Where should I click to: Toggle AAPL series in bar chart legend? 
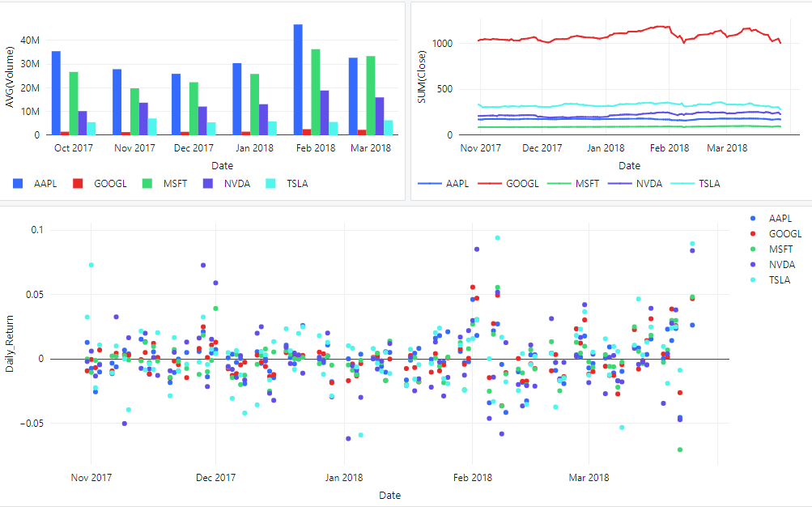[x=35, y=183]
